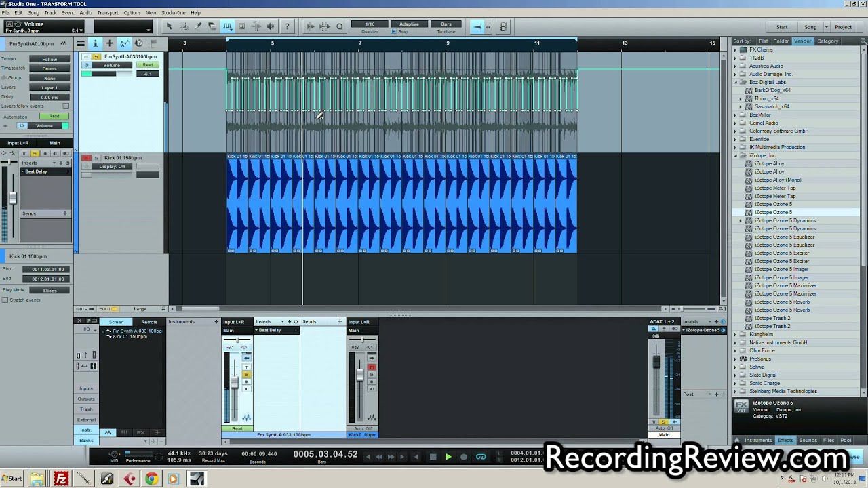Toggle Layers follow events checkbox
868x488 pixels.
click(66, 106)
